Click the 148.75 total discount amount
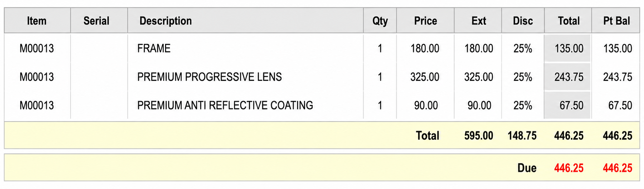The width and height of the screenshot is (644, 189). coord(522,136)
